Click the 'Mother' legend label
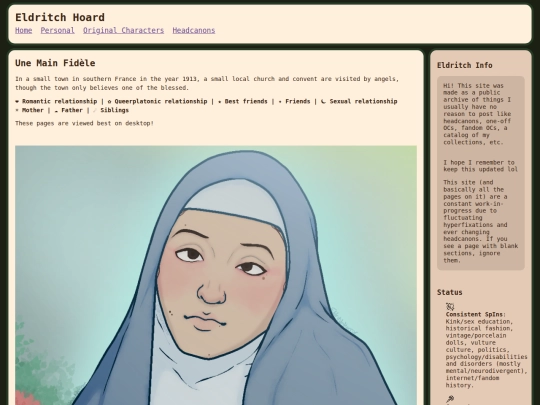The width and height of the screenshot is (540, 405). (x=33, y=110)
